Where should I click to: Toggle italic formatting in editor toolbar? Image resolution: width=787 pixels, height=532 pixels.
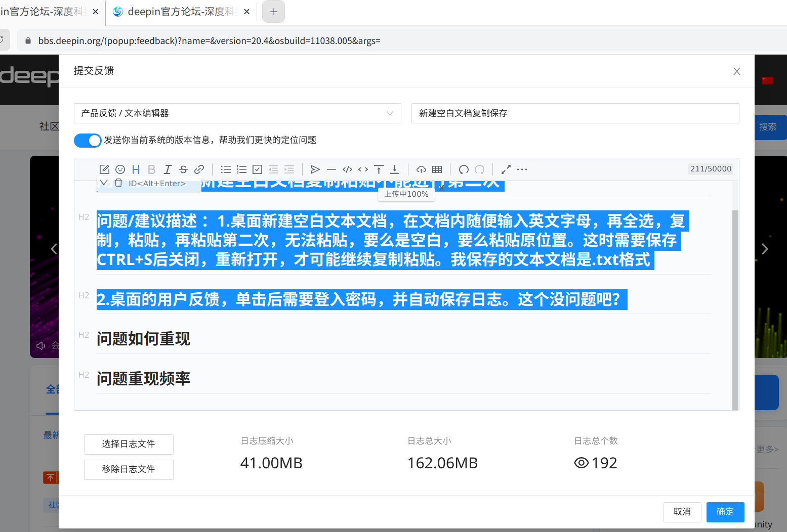168,169
